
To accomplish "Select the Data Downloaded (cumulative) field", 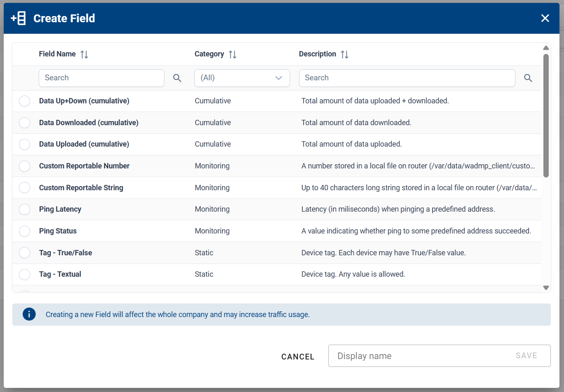I will pyautogui.click(x=24, y=122).
